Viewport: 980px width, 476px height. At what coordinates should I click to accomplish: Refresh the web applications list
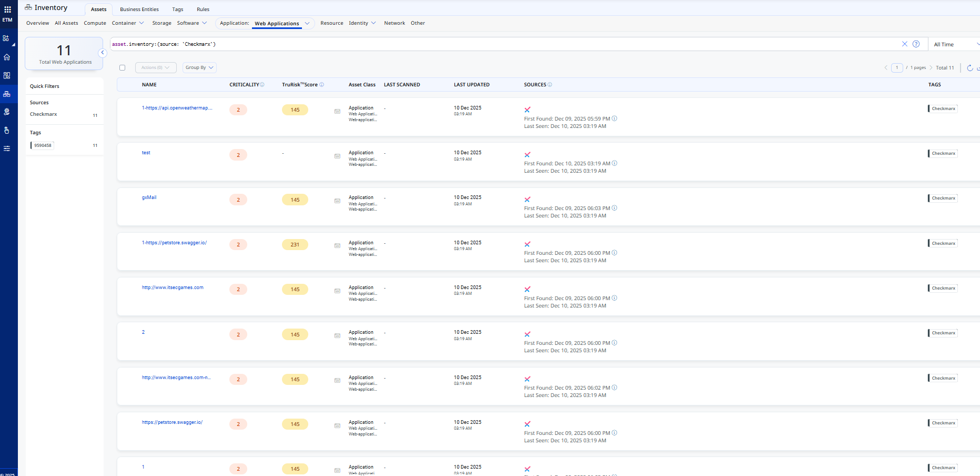969,68
